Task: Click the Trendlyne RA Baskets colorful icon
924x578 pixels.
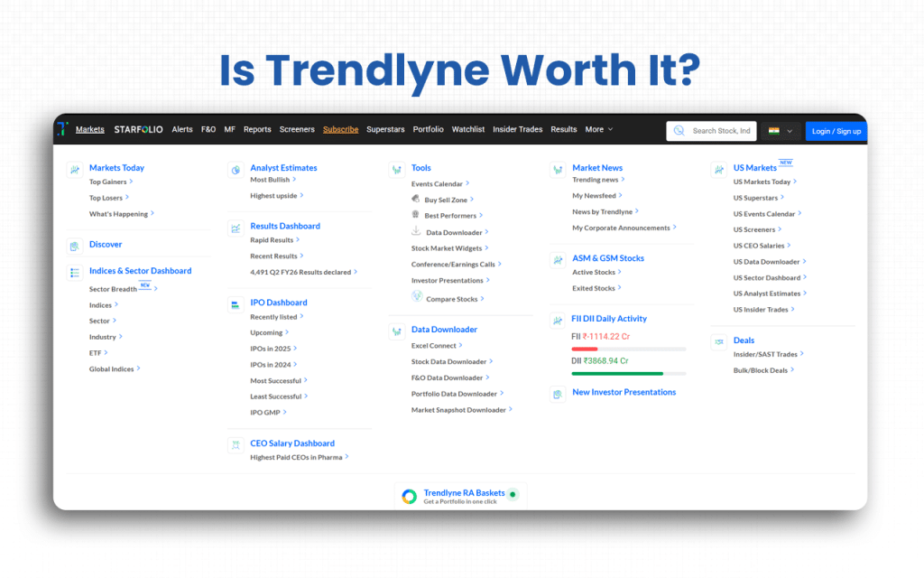Action: point(408,495)
